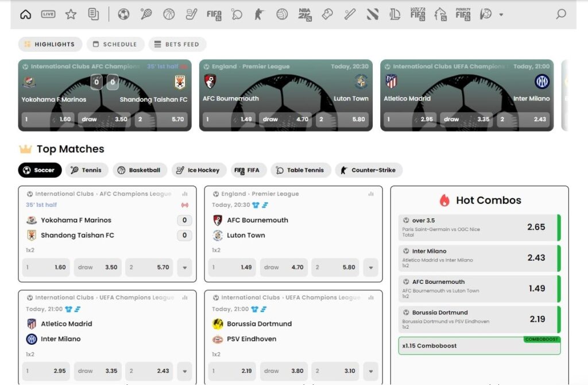Image resolution: width=588 pixels, height=385 pixels.
Task: Select the basketball sport icon in top bar
Action: 169,14
